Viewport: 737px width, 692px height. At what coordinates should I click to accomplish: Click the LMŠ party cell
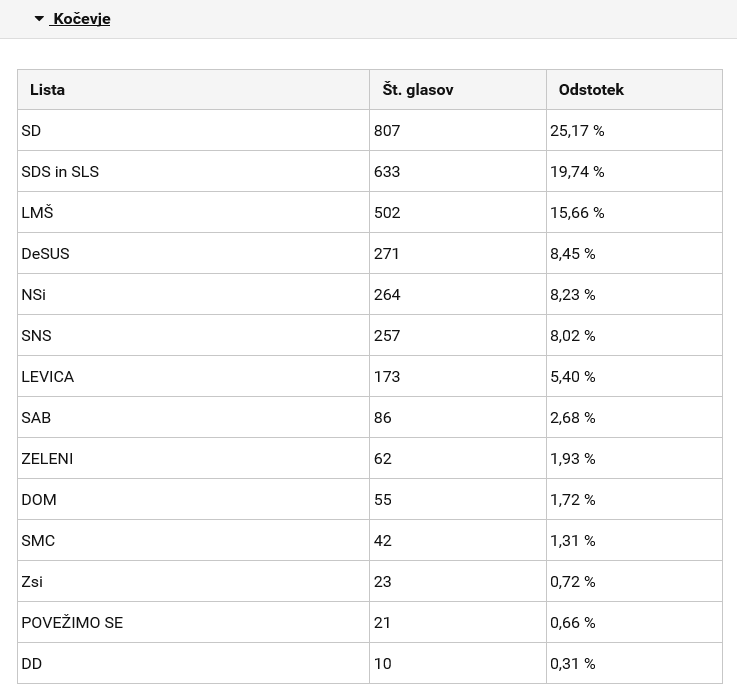[193, 212]
